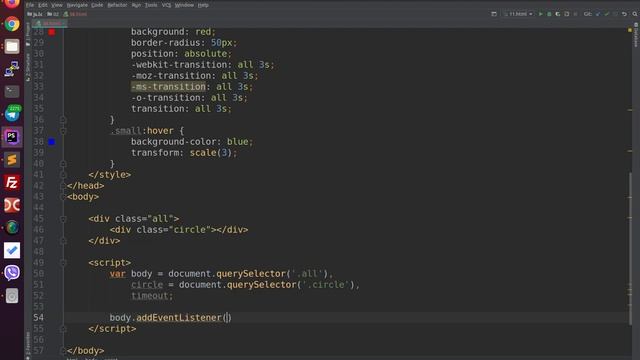Open the Structure tool window strip
This screenshot has width=640, height=360.
click(x=28, y=67)
